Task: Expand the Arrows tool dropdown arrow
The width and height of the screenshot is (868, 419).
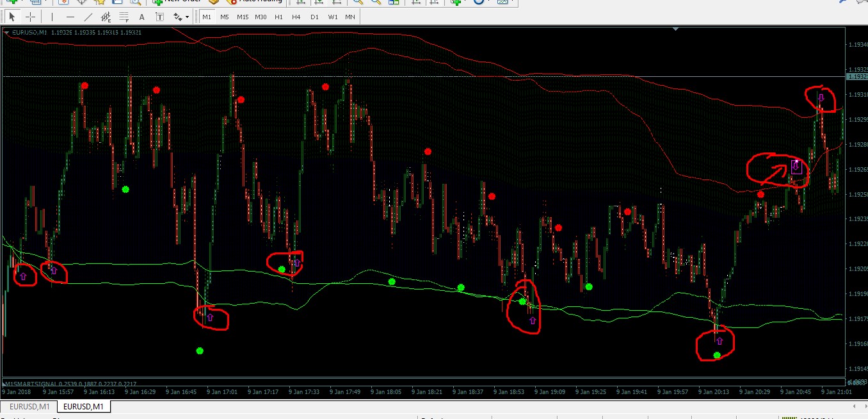Action: point(187,17)
